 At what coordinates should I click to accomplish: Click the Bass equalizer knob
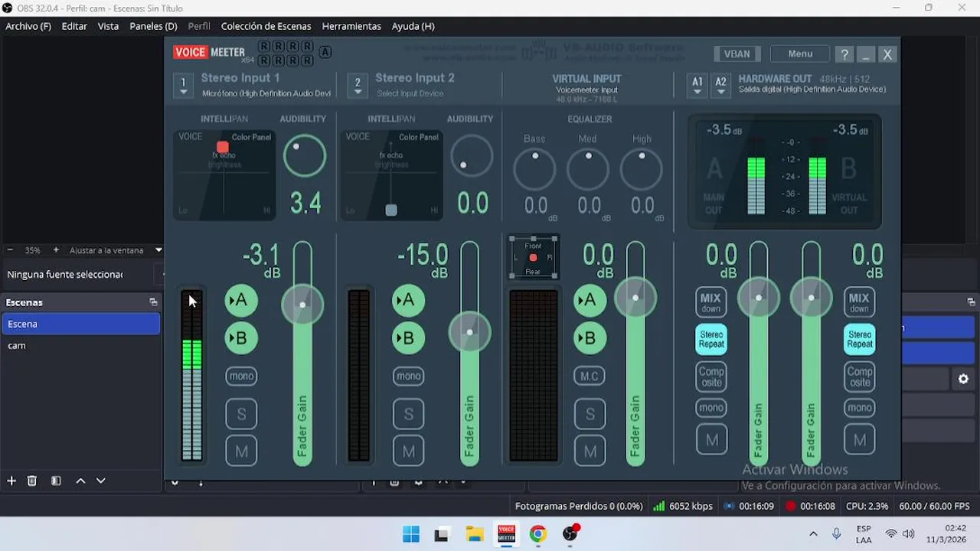(x=534, y=169)
